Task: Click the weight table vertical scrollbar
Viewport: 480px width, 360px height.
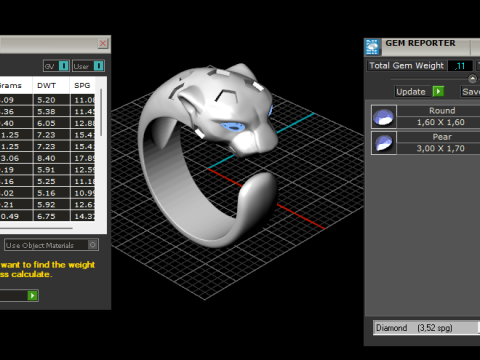Action: point(101,112)
